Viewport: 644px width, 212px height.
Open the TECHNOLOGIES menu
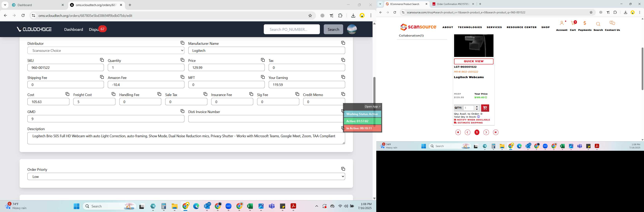click(470, 27)
